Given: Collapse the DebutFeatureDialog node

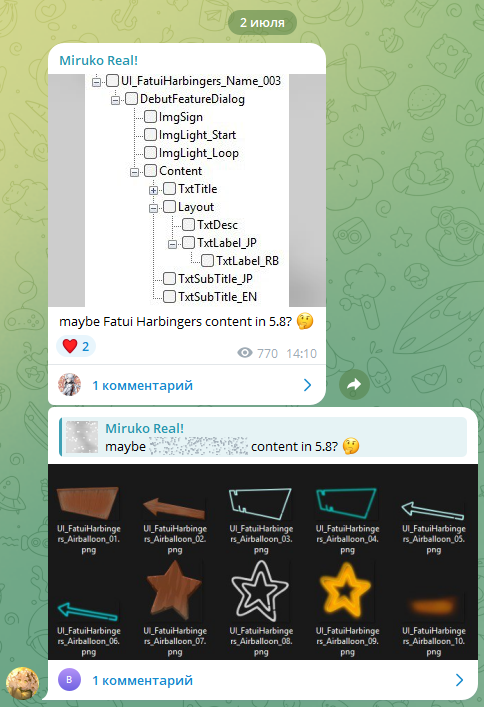Looking at the screenshot, I should pos(115,100).
